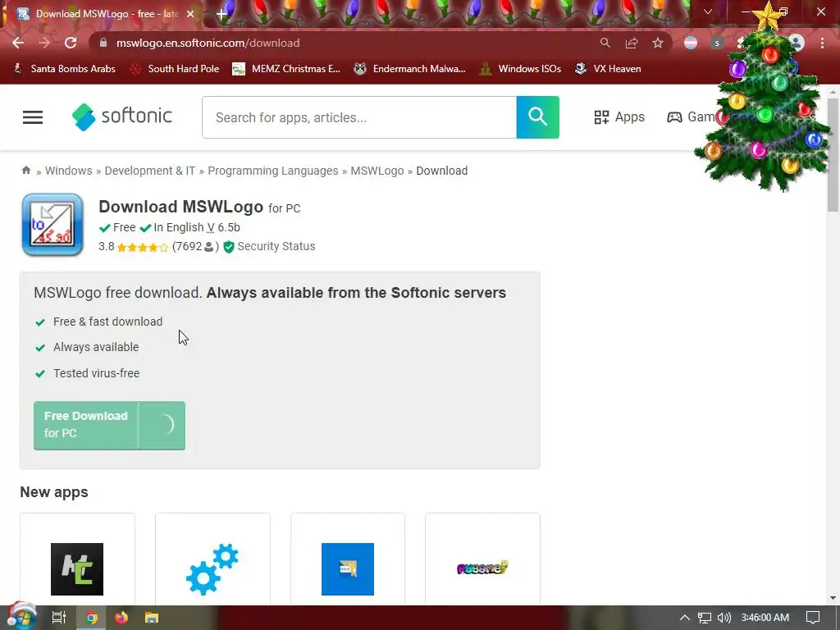840x630 pixels.
Task: Go back using the browser back arrow
Action: (x=18, y=43)
